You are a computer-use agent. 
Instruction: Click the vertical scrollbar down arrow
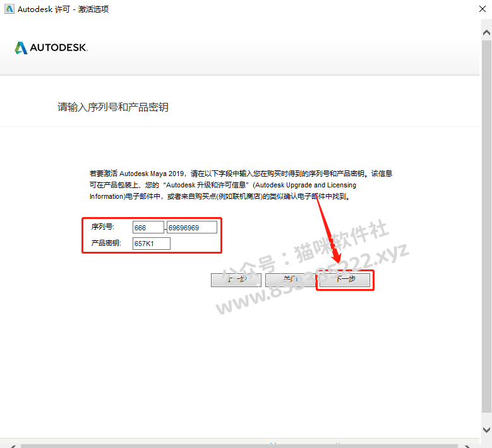click(487, 430)
